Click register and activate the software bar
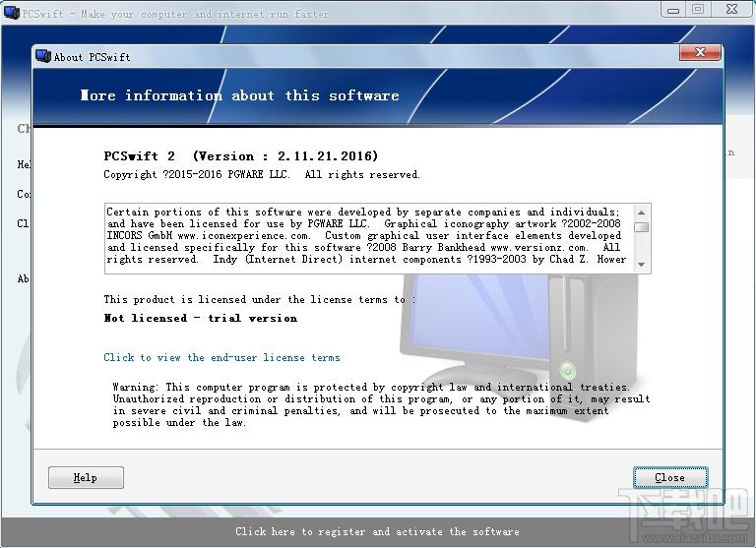The height and width of the screenshot is (548, 756). (x=378, y=531)
